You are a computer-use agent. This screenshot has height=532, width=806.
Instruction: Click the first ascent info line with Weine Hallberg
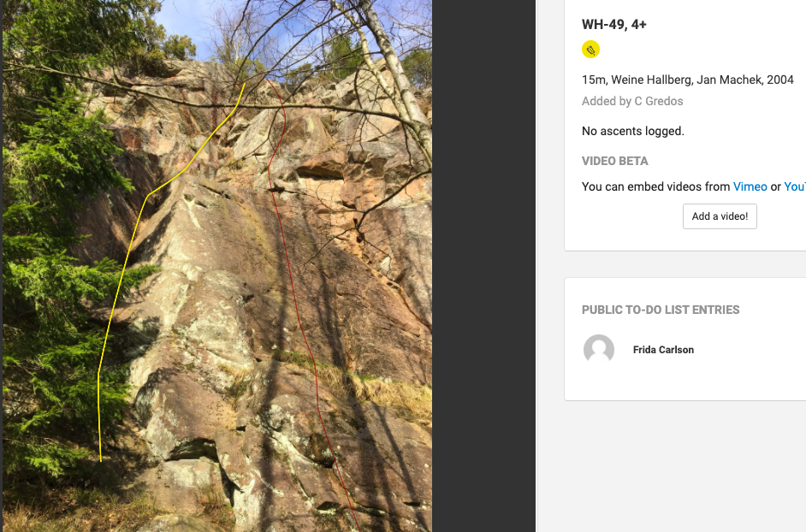tap(688, 80)
